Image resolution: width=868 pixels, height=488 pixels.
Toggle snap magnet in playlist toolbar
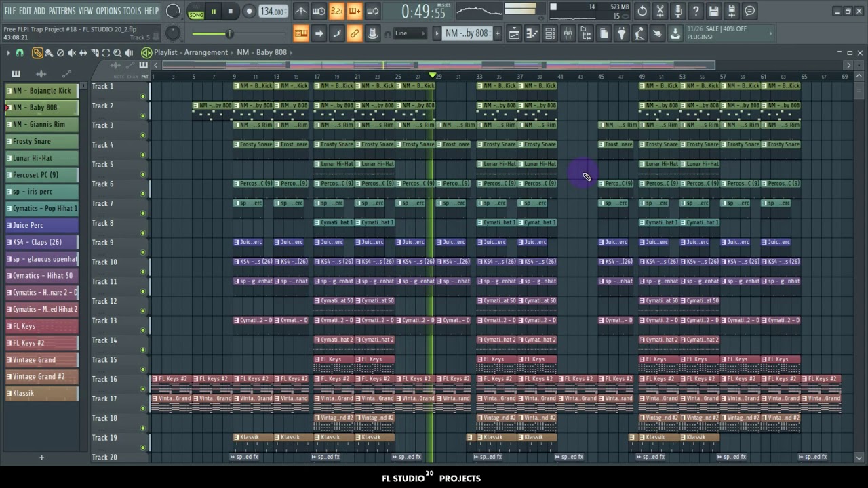click(x=20, y=53)
